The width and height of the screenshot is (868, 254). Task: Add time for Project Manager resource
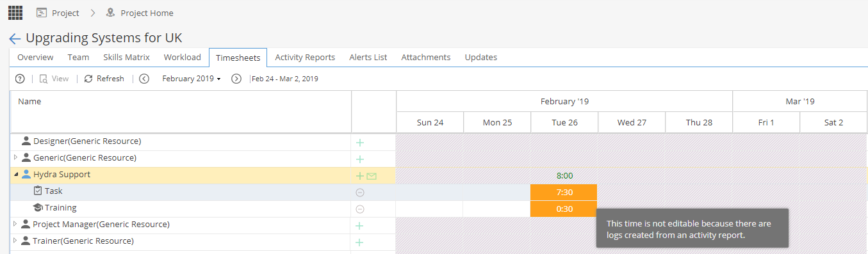(360, 226)
